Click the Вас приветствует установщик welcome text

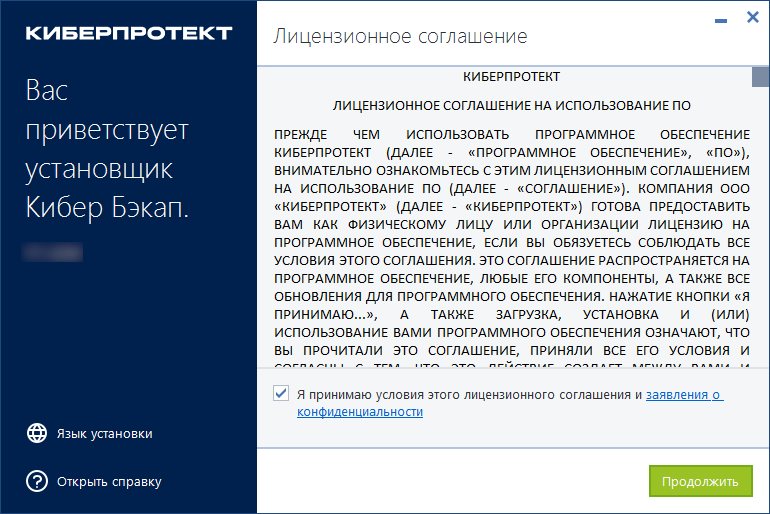coord(107,149)
